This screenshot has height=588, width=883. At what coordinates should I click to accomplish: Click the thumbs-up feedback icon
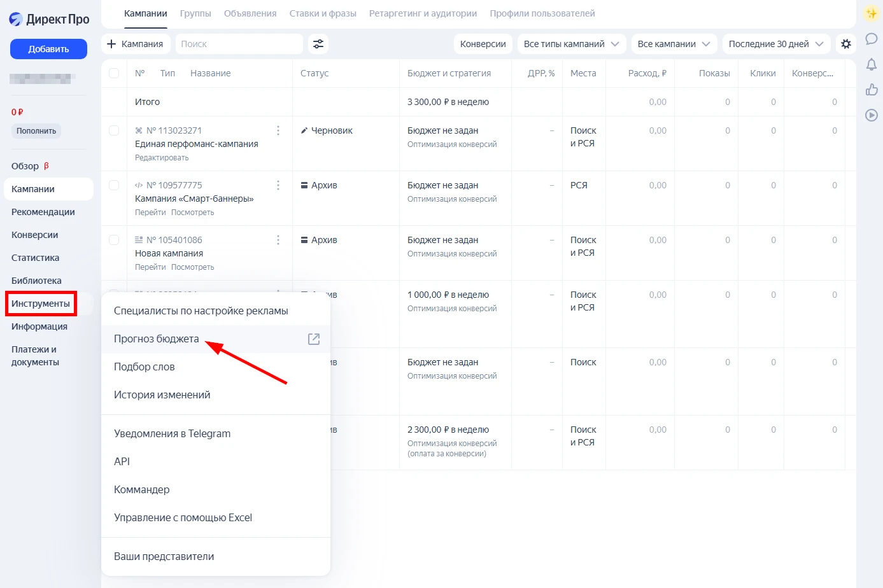(871, 90)
